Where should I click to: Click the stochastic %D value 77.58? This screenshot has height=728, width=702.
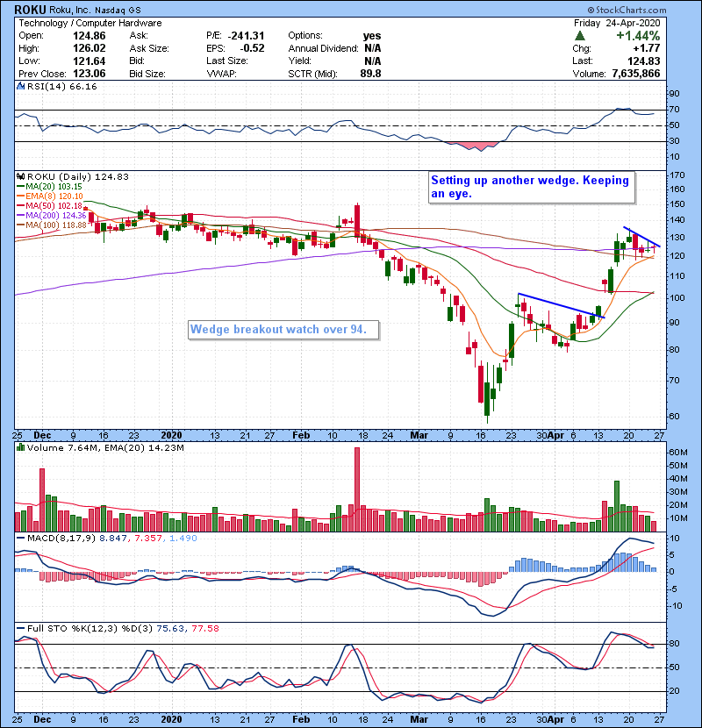coord(204,629)
